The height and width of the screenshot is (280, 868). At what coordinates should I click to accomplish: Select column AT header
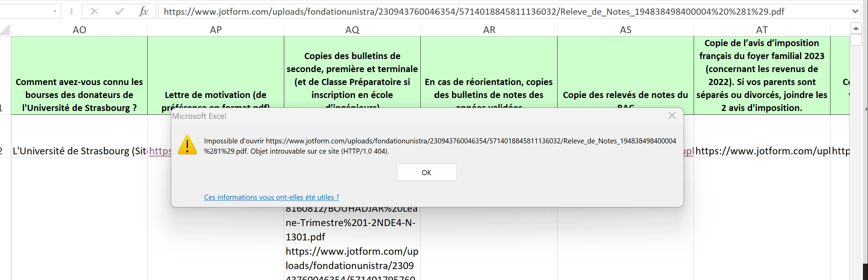point(762,30)
